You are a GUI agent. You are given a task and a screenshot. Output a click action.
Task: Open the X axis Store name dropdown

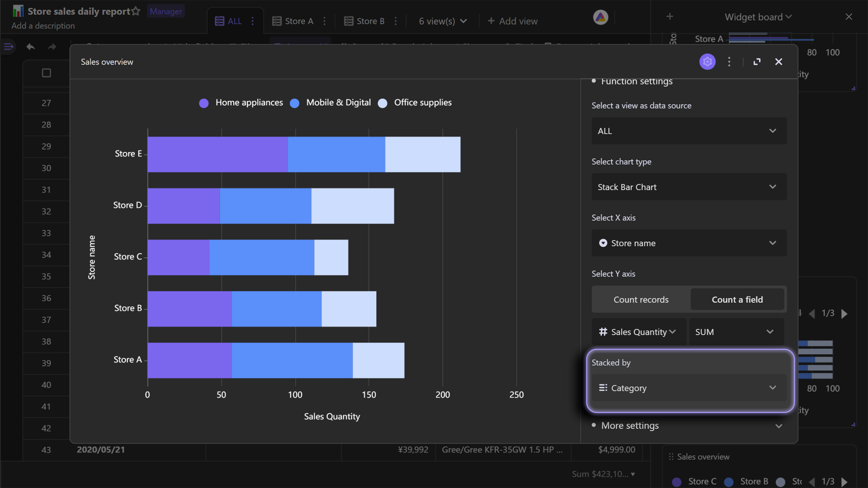pyautogui.click(x=689, y=243)
